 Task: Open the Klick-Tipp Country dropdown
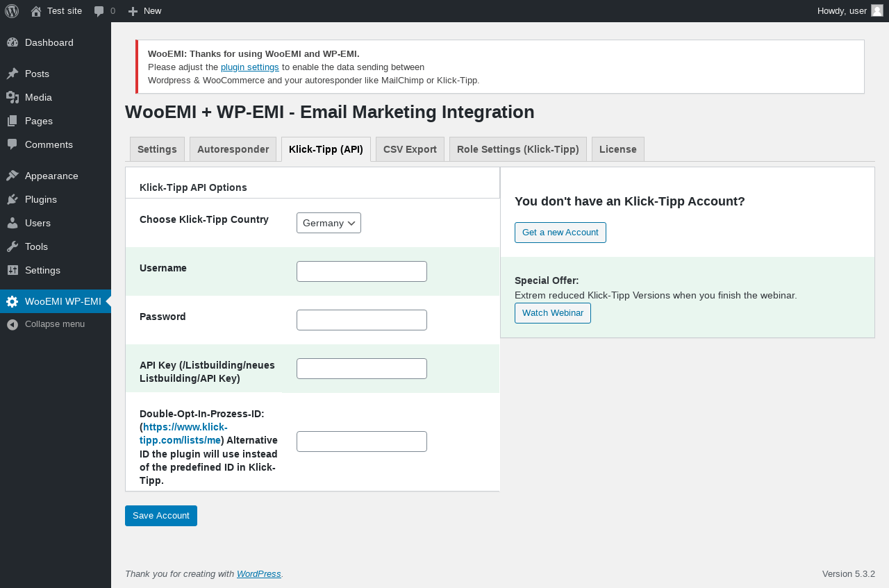point(329,223)
